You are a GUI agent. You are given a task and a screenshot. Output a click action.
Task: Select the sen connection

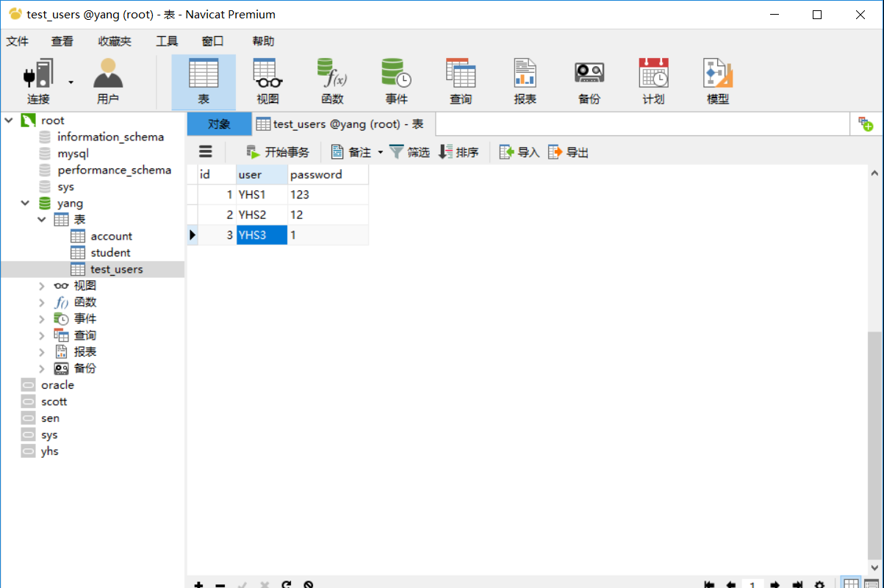pyautogui.click(x=51, y=417)
